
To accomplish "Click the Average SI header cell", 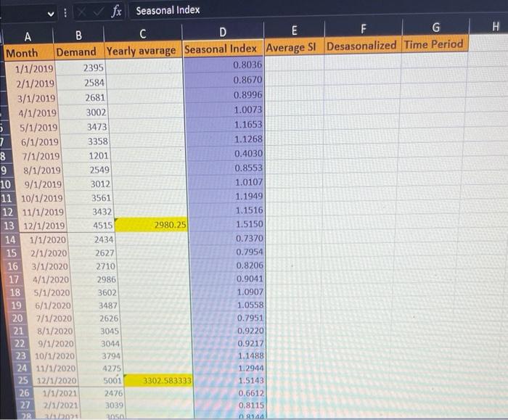I will point(294,47).
